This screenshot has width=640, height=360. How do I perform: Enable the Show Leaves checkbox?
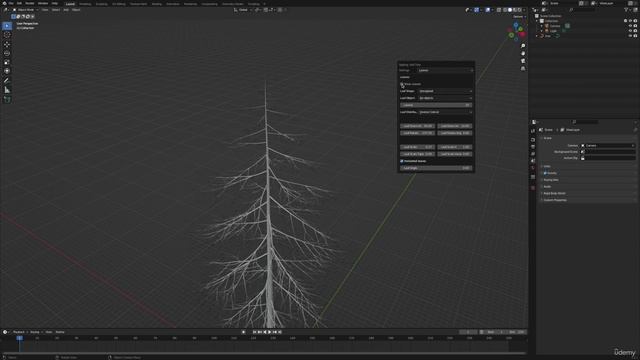pos(402,84)
